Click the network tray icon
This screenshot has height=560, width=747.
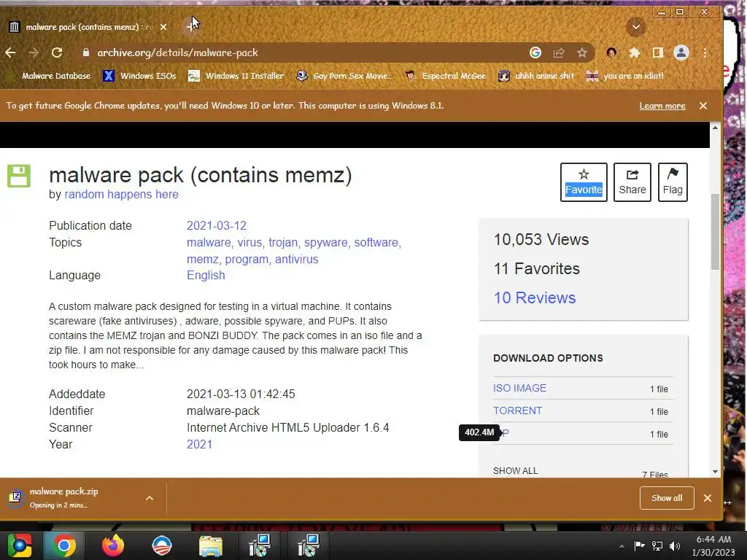(x=657, y=546)
